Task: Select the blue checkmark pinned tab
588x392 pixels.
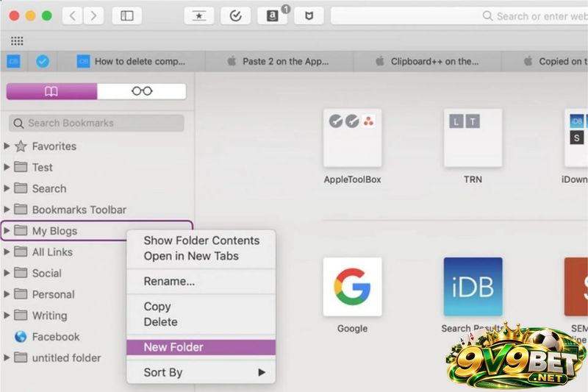Action: pyautogui.click(x=43, y=61)
